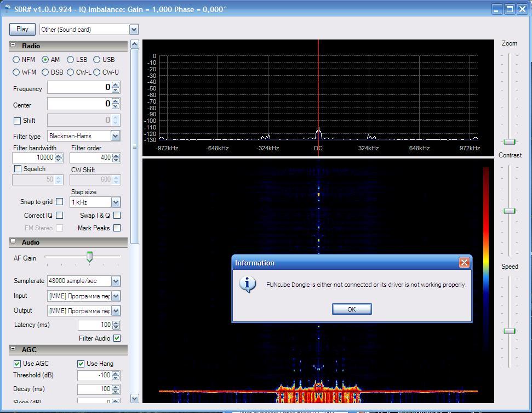Click the left panel scrollbar down arrow

[135, 399]
